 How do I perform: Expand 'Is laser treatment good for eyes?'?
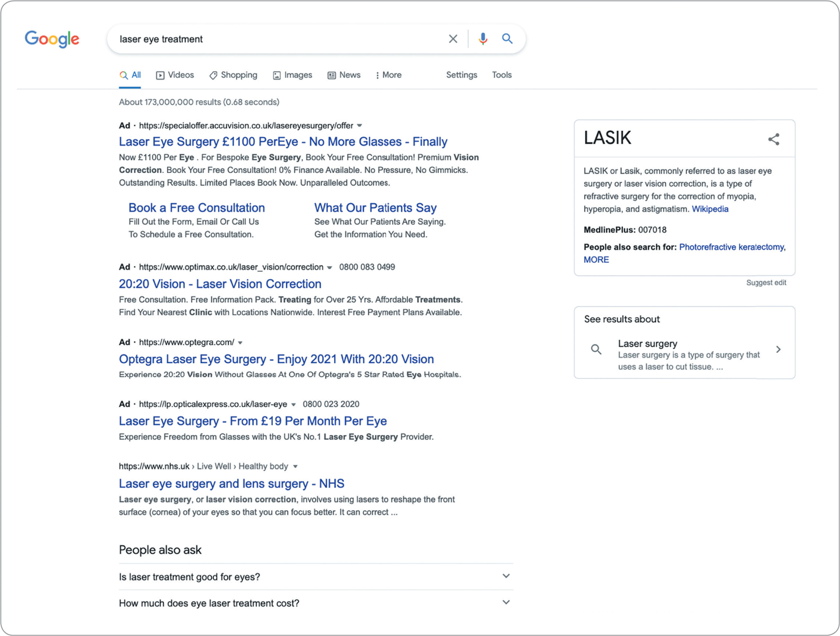(506, 576)
